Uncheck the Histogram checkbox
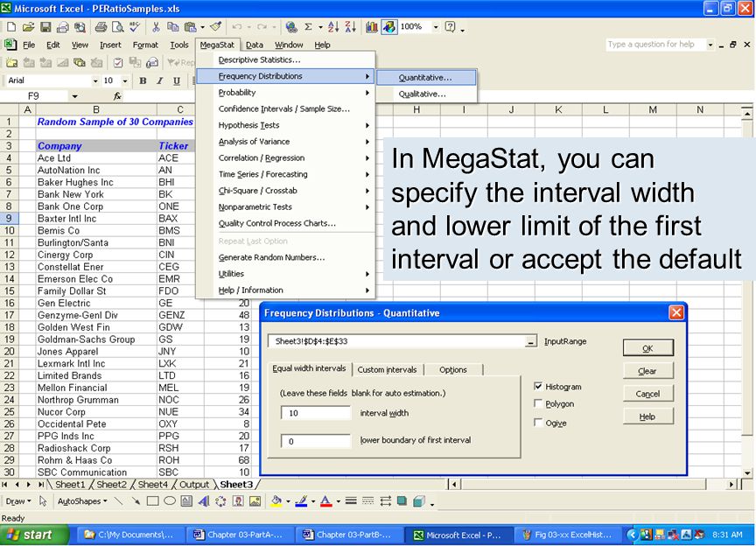Screen dimensions: 756x546 point(538,387)
